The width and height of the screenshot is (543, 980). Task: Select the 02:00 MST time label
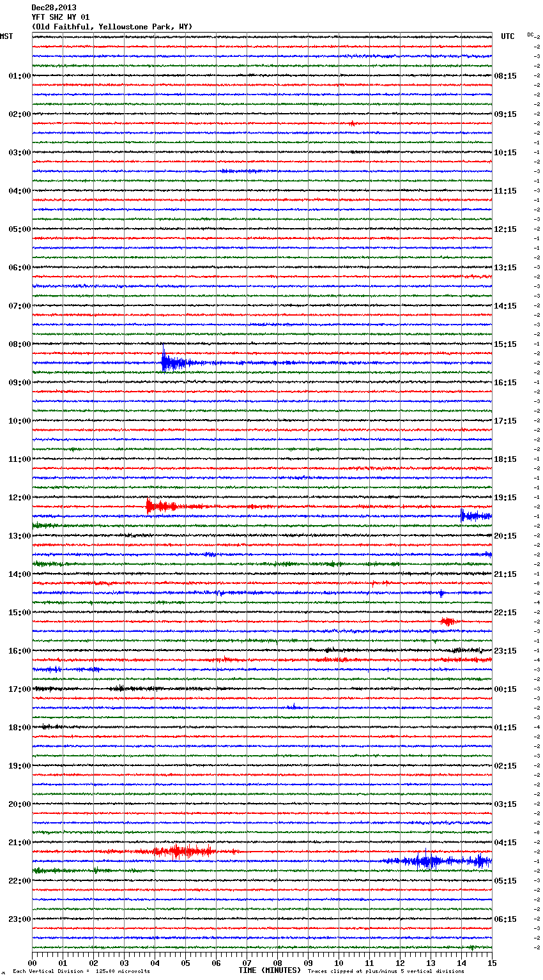pos(20,114)
